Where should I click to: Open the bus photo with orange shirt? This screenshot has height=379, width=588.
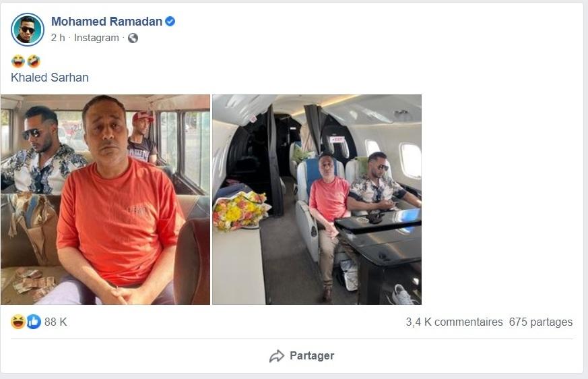click(x=105, y=200)
